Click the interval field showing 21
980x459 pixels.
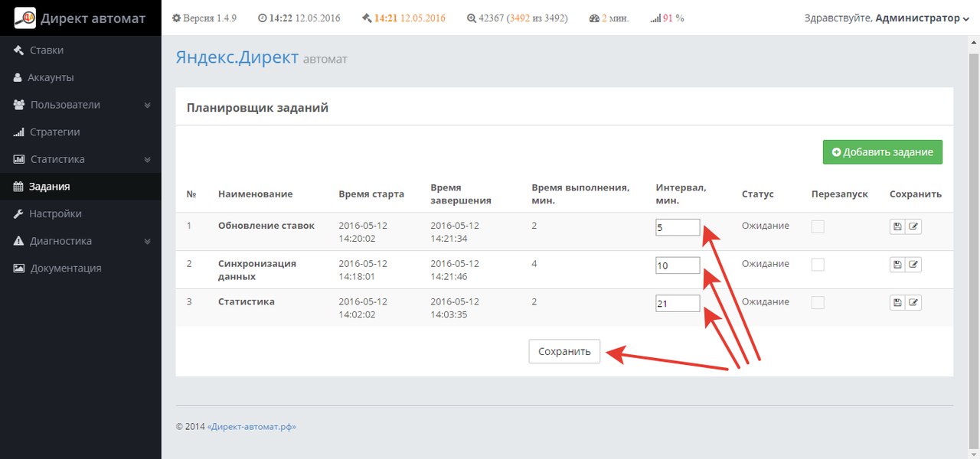(678, 304)
